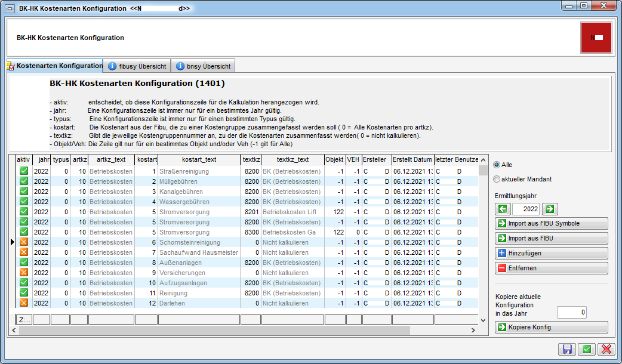Switch to Kostenarten Konfiguration tab
622x364 pixels.
(x=55, y=66)
